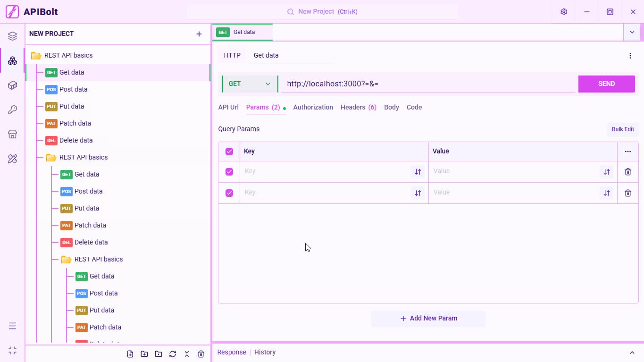
Task: Click the Query Params label
Action: [x=239, y=129]
